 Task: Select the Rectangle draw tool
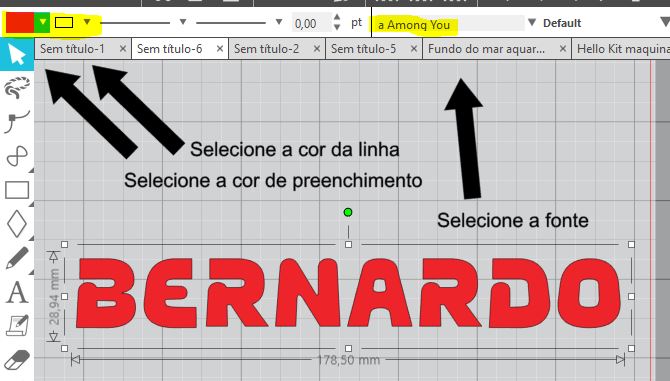[x=17, y=190]
